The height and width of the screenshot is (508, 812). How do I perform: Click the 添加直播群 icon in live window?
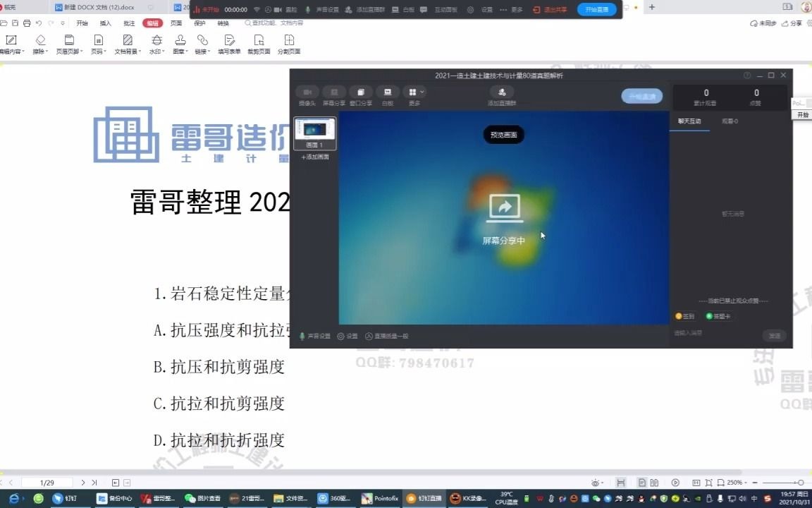[x=501, y=92]
